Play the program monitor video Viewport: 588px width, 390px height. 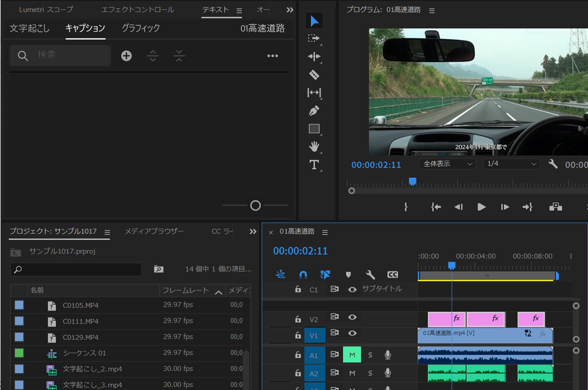[x=481, y=207]
